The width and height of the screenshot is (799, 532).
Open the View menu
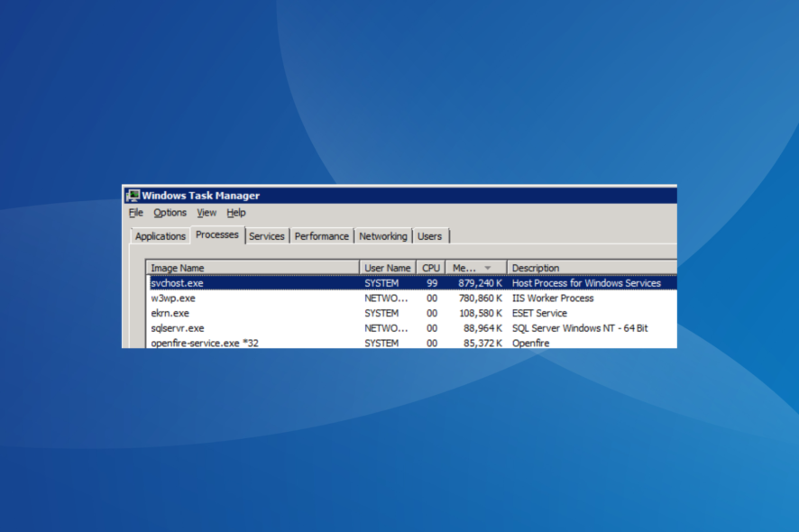207,213
